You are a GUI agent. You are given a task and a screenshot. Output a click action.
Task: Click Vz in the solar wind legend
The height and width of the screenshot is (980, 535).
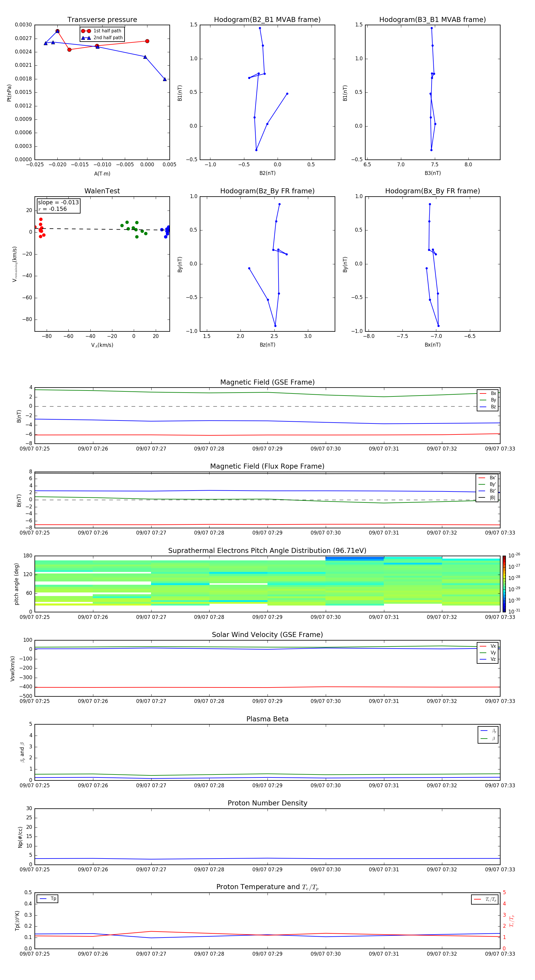click(x=488, y=659)
